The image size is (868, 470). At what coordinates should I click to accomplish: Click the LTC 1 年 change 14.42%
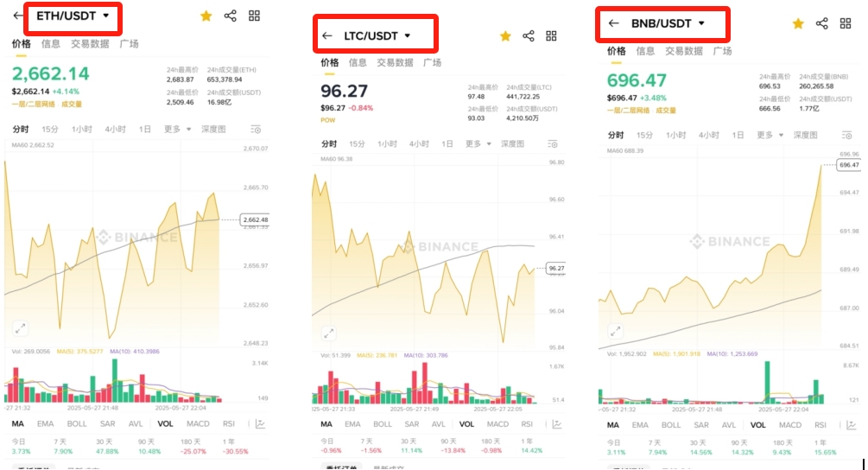[531, 451]
